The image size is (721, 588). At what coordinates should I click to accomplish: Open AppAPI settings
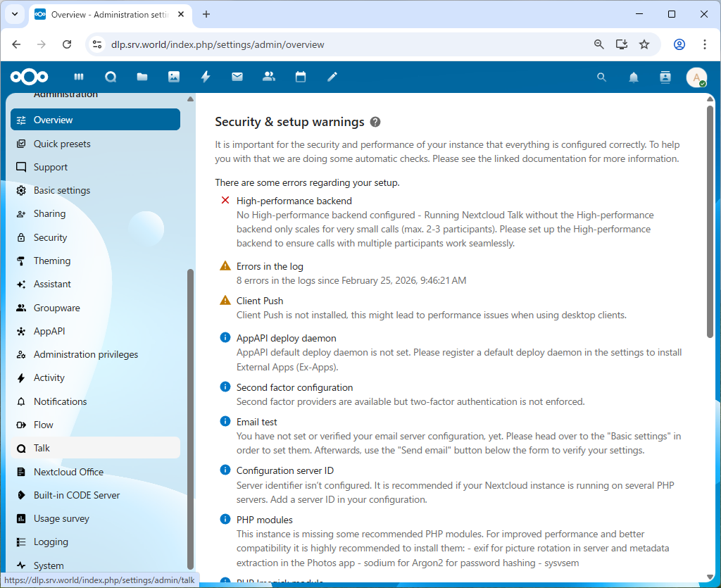(95, 331)
